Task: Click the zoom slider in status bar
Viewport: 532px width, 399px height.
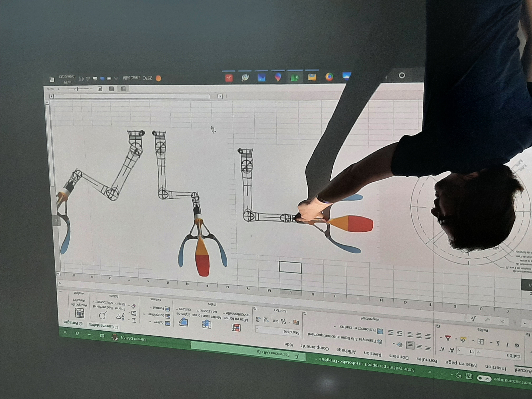Action: point(77,89)
